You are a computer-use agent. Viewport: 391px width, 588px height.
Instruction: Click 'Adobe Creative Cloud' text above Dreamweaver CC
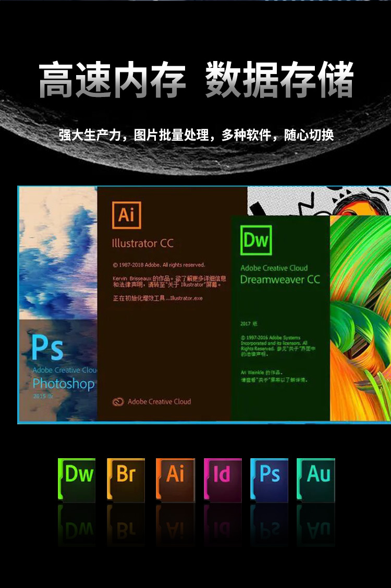coord(274,268)
